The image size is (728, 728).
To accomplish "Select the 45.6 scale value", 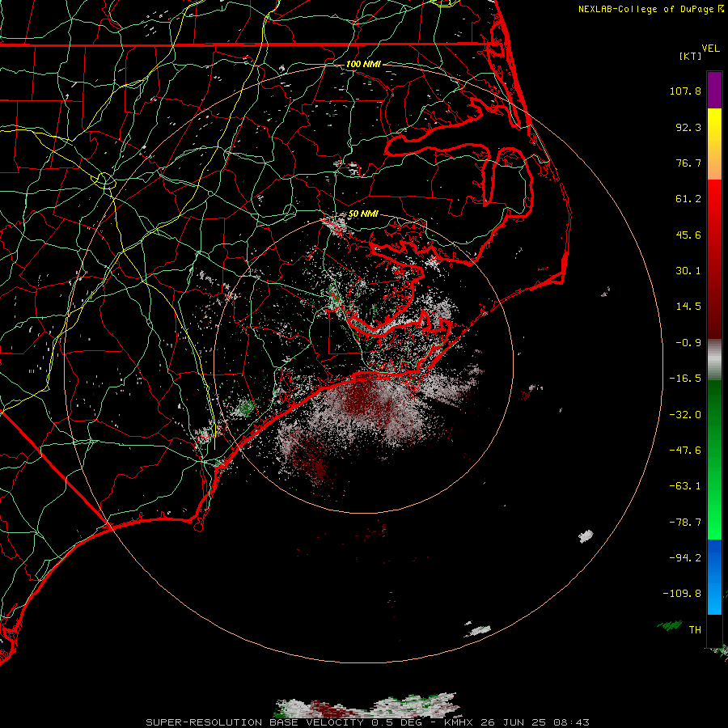I will coord(688,235).
